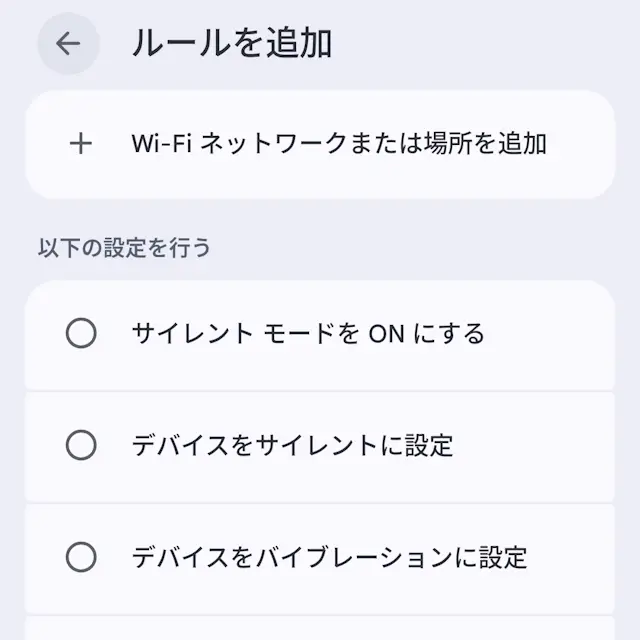Screen dimensions: 640x640
Task: Tap empty space right of "バイブレーションに設定"
Action: point(570,557)
